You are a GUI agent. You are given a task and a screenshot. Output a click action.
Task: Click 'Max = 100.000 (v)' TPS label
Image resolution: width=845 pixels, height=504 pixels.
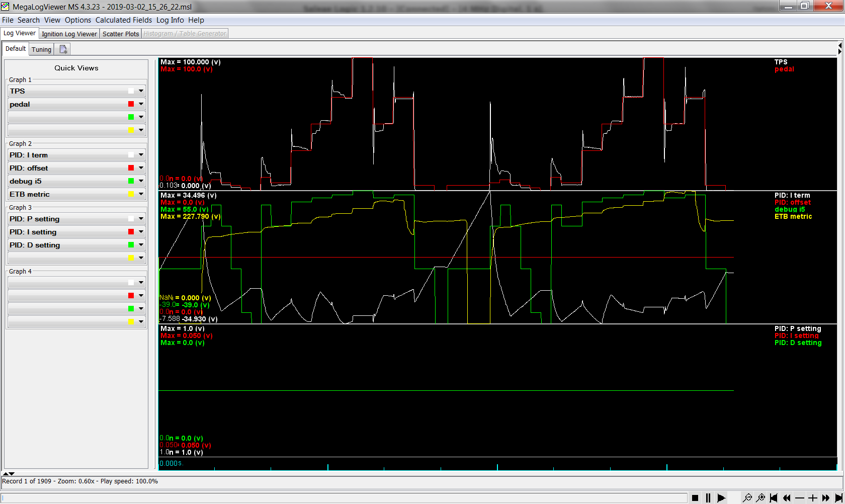(x=191, y=62)
